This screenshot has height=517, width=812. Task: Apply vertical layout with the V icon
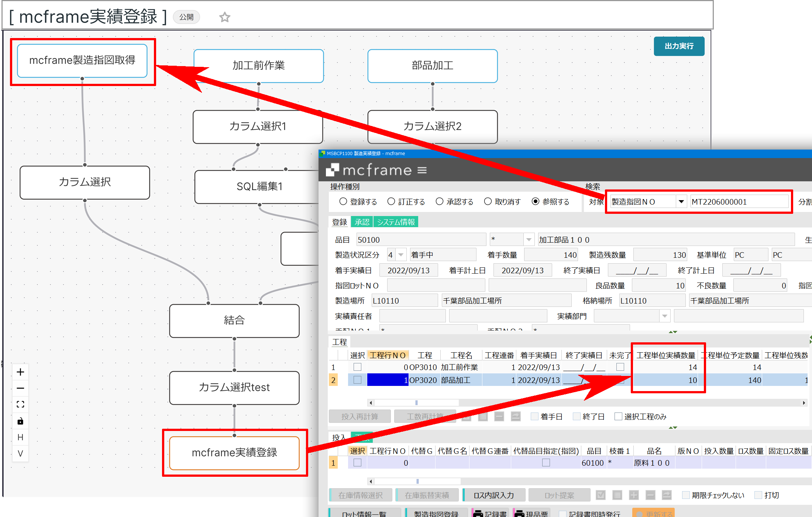[x=21, y=453]
